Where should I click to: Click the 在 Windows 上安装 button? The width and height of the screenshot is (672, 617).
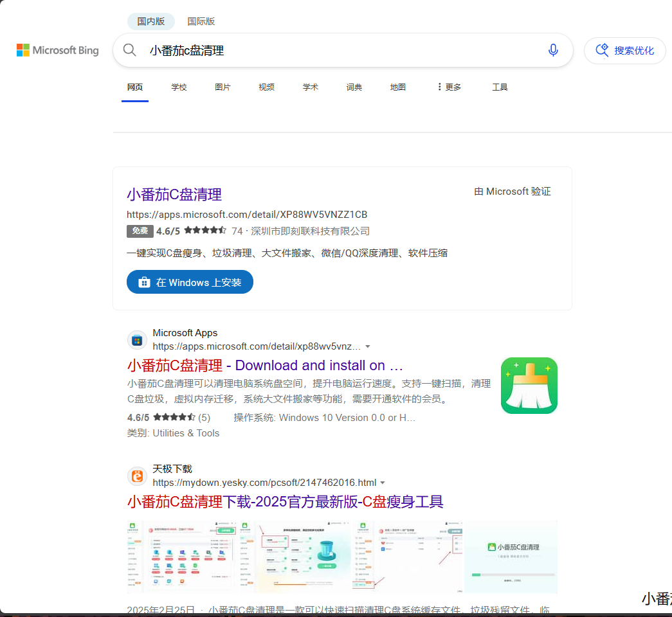coord(190,282)
